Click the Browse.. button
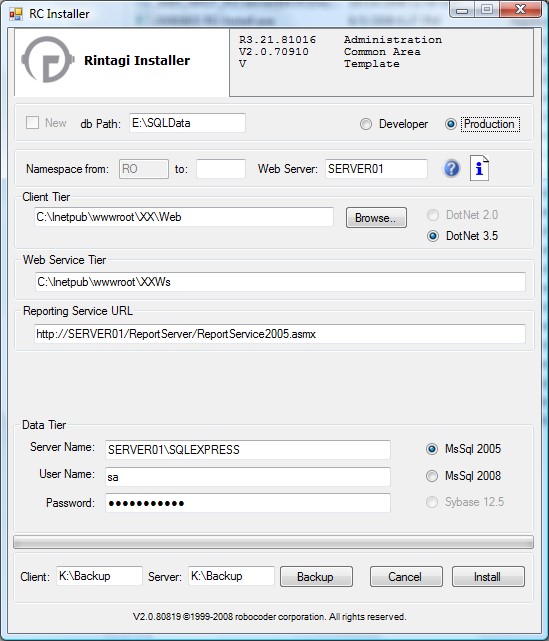Viewport: 549px width, 641px height. pyautogui.click(x=376, y=217)
